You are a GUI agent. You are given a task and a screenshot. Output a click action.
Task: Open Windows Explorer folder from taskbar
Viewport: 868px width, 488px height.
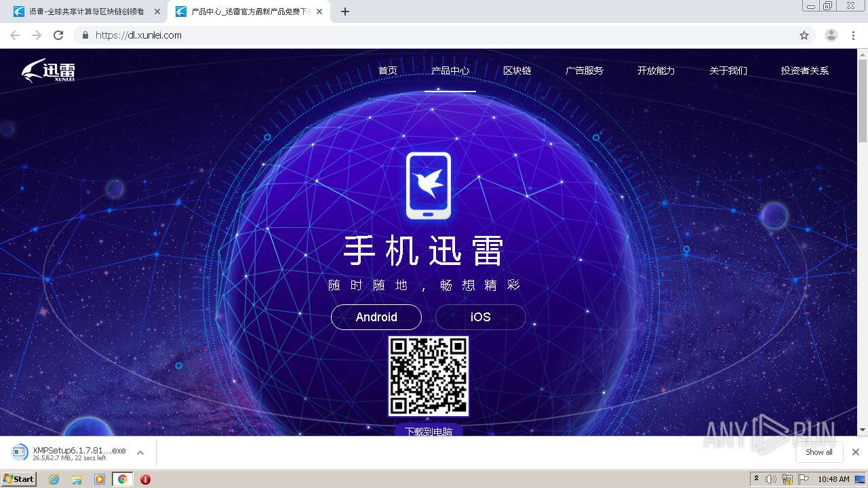point(77,479)
